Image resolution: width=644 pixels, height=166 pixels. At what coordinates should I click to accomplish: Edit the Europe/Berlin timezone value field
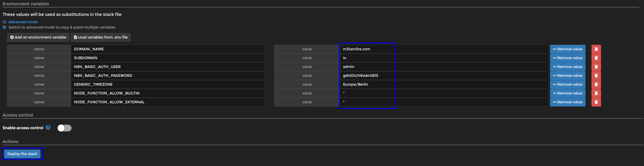coord(443,84)
